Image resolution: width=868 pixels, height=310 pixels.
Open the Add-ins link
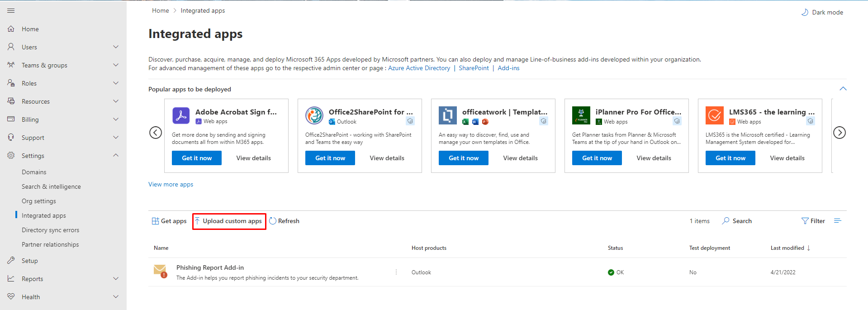[508, 68]
